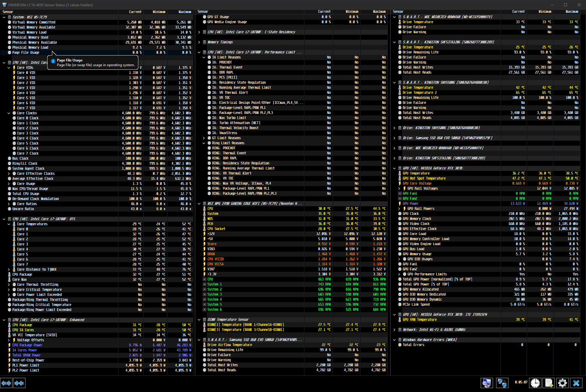Close sensors with the blue X icon
The height and width of the screenshot is (392, 586).
pyautogui.click(x=576, y=383)
